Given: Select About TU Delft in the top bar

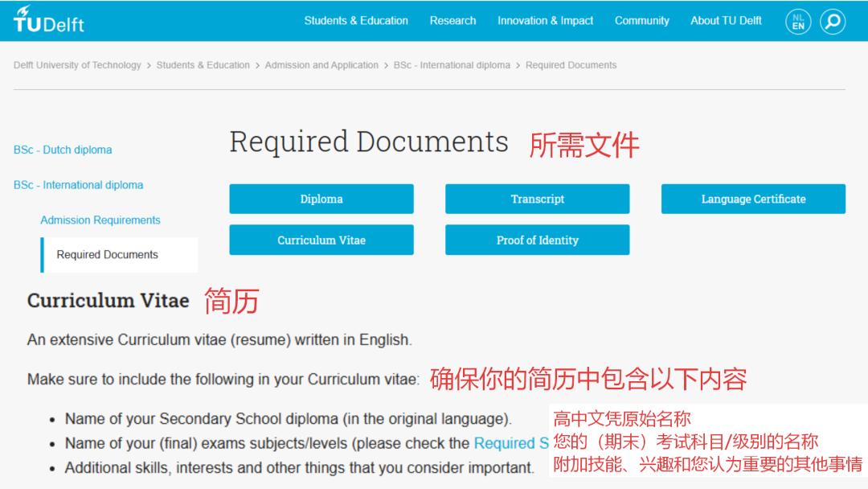Looking at the screenshot, I should click(x=725, y=21).
